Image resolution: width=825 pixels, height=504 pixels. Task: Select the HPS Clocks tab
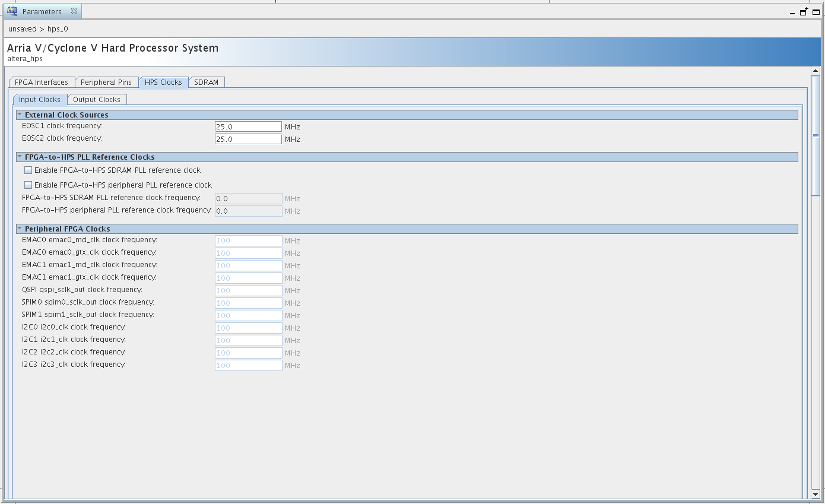[x=163, y=83]
